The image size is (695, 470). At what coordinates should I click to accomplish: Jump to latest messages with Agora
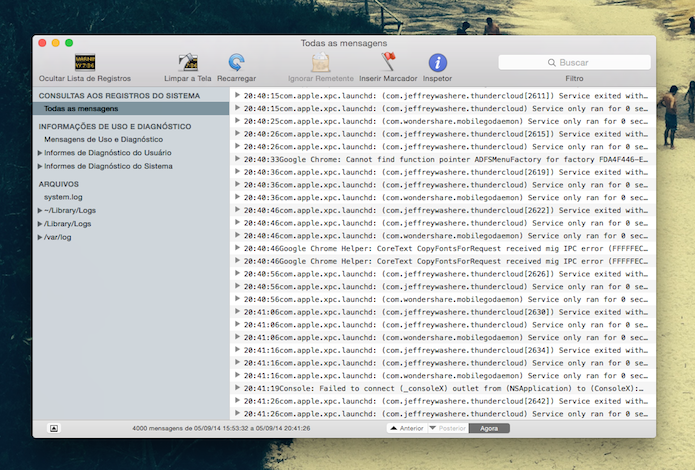coord(489,428)
